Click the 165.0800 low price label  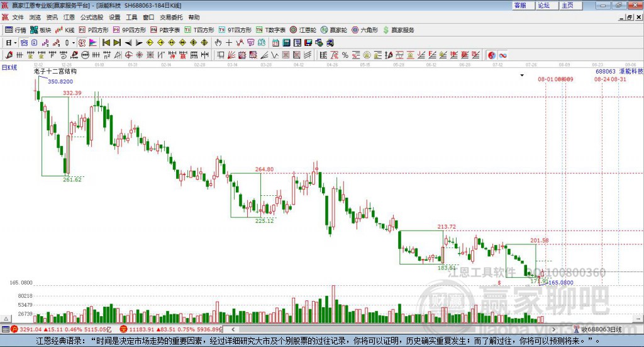(561, 283)
